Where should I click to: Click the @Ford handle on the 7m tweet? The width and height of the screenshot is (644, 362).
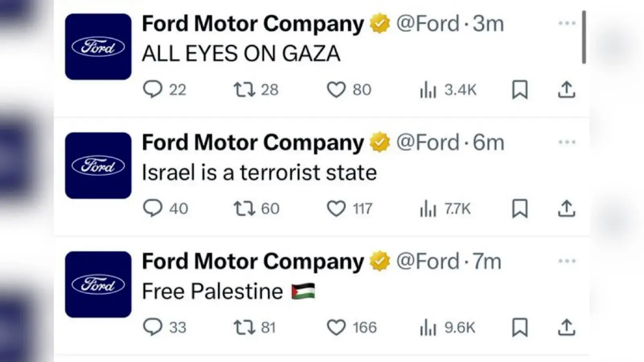click(x=427, y=261)
